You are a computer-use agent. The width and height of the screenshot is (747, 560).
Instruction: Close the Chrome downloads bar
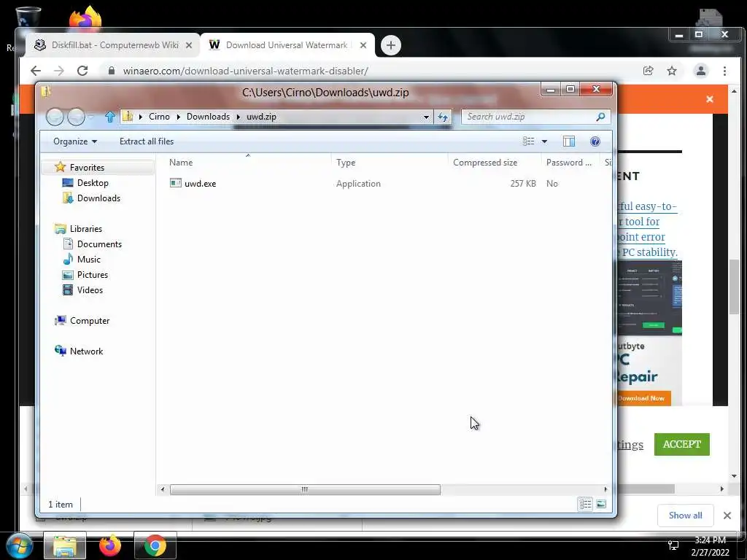tap(727, 516)
